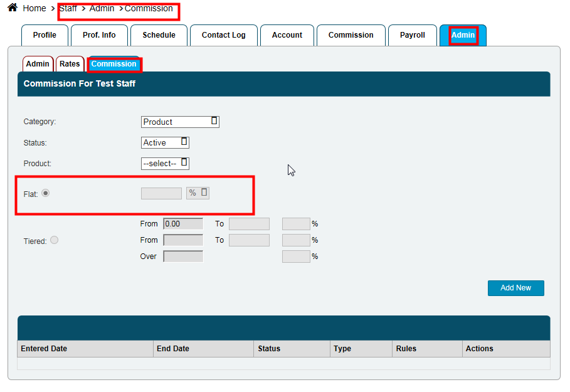The width and height of the screenshot is (570, 392).
Task: Click the Over amount input field
Action: click(182, 256)
